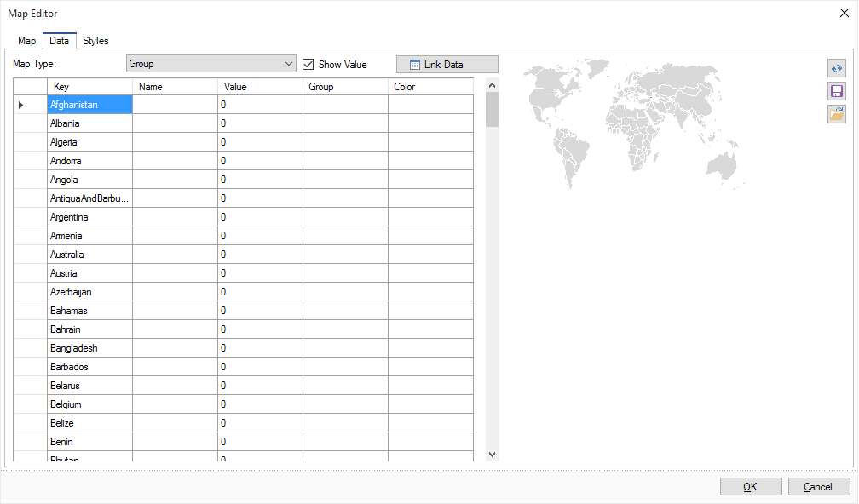
Task: Click the table icon on Link Data
Action: click(x=415, y=65)
